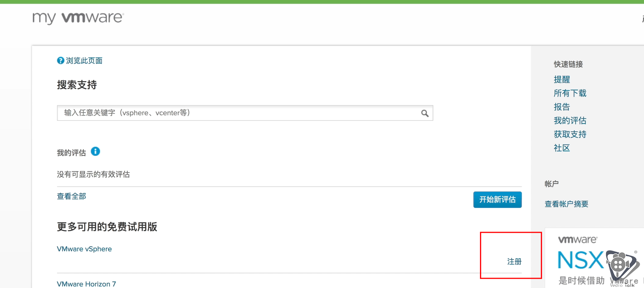The height and width of the screenshot is (288, 644).
Task: Open the 报告 quick link
Action: 562,107
